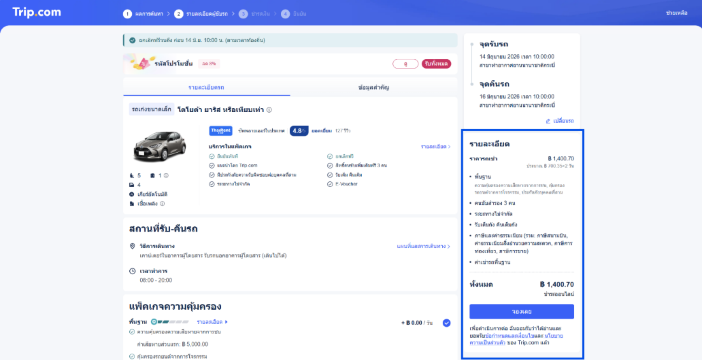Open the reviews count link
Screen dimensions: 702x360
tap(342, 131)
